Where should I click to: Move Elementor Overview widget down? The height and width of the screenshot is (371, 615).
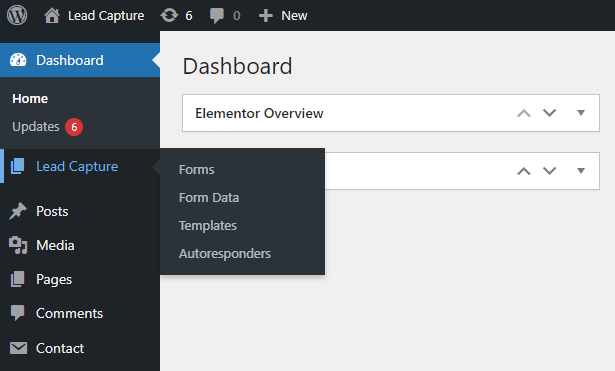coord(549,113)
